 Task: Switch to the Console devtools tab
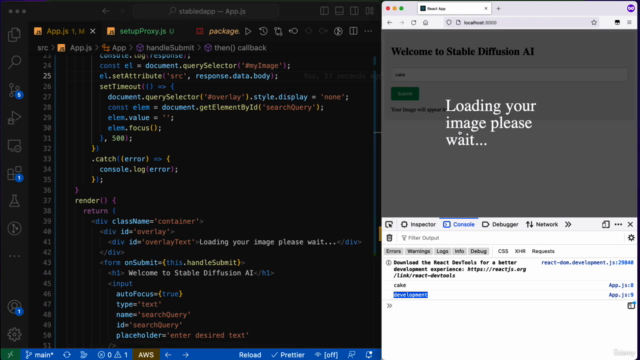(x=459, y=224)
